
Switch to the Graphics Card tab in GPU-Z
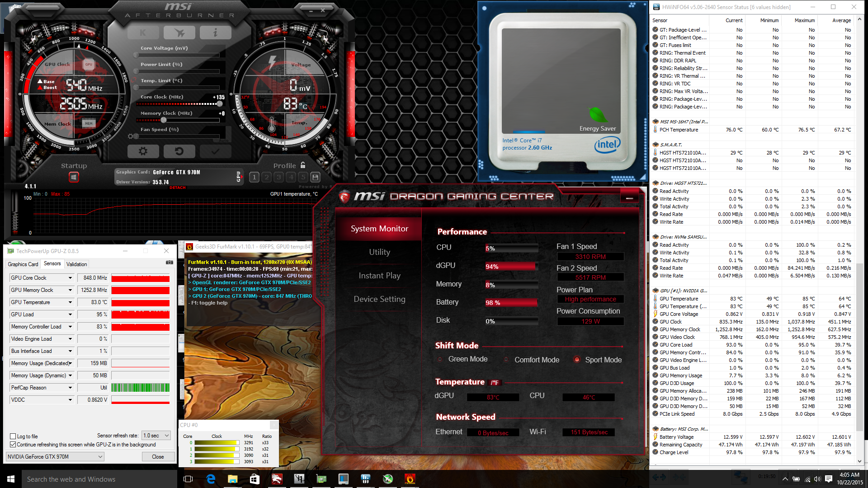pyautogui.click(x=23, y=264)
